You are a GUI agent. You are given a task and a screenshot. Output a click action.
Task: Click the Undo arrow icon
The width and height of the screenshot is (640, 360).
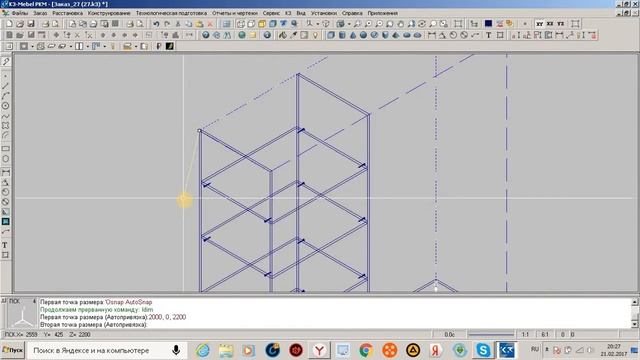click(x=156, y=24)
